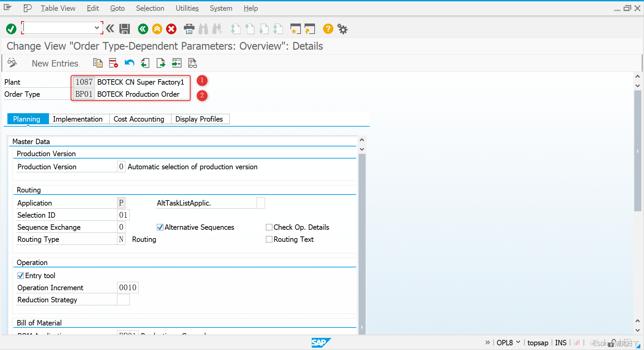644x350 pixels.
Task: Click the green Enter checkmark icon
Action: click(x=11, y=29)
